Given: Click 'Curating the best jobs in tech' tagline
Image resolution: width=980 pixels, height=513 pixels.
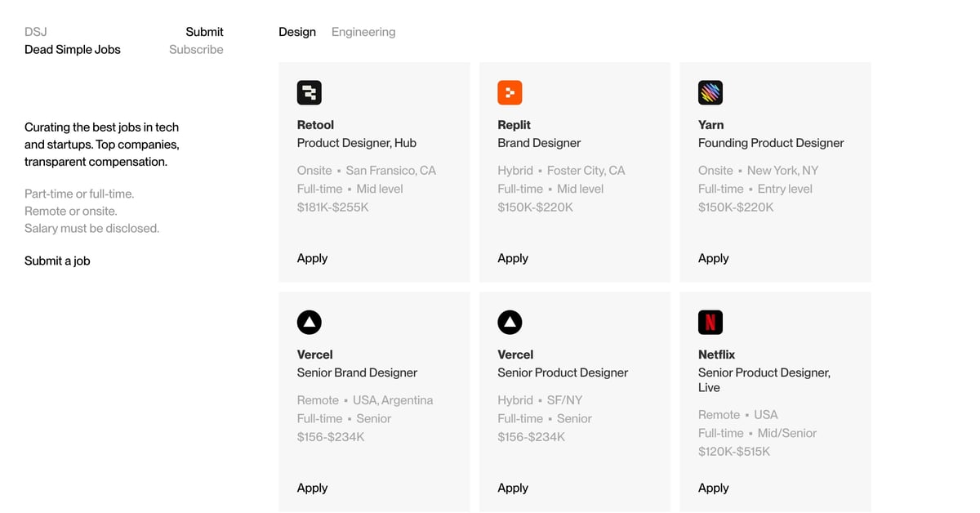Looking at the screenshot, I should coord(101,127).
